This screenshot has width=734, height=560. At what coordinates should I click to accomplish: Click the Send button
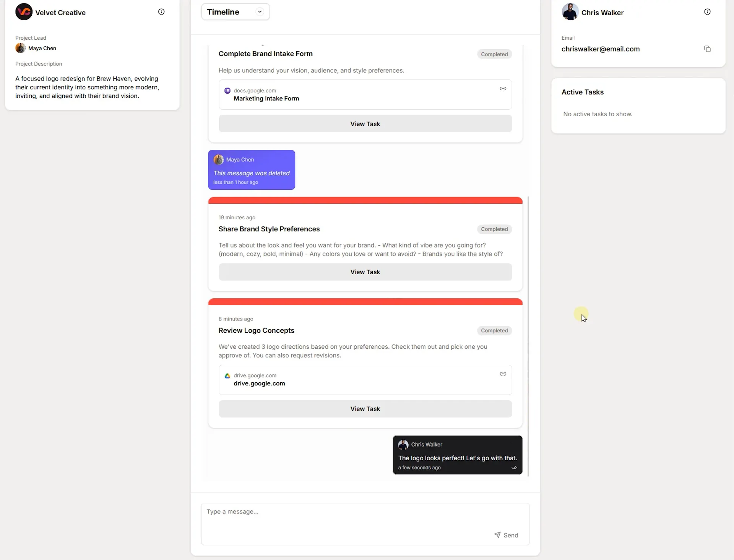(x=506, y=535)
